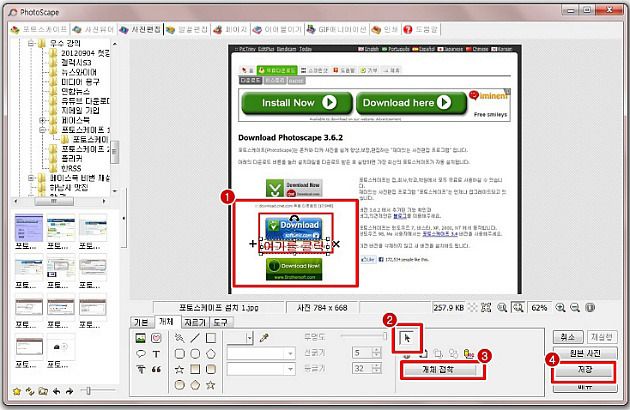Screen dimensions: 630x410
Task: Select the filled square shape tool
Action: pos(195,369)
